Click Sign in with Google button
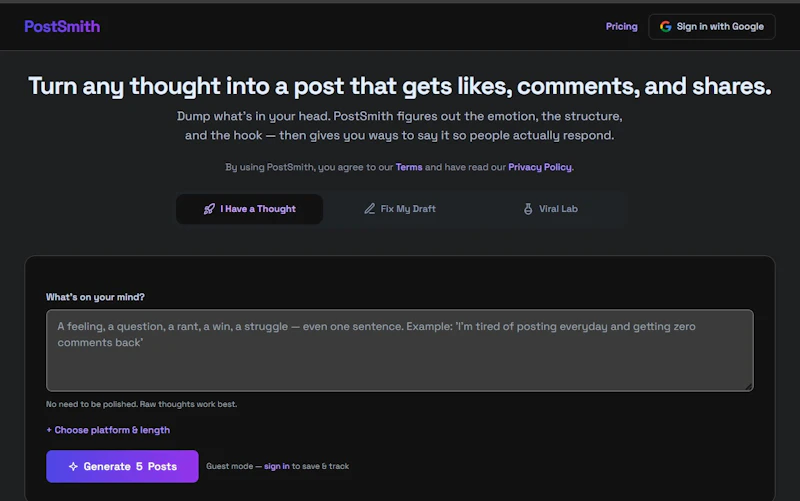800x501 pixels. 712,27
